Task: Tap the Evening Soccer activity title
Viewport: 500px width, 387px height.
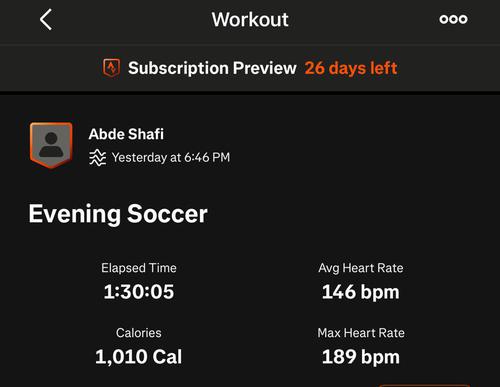Action: 118,214
